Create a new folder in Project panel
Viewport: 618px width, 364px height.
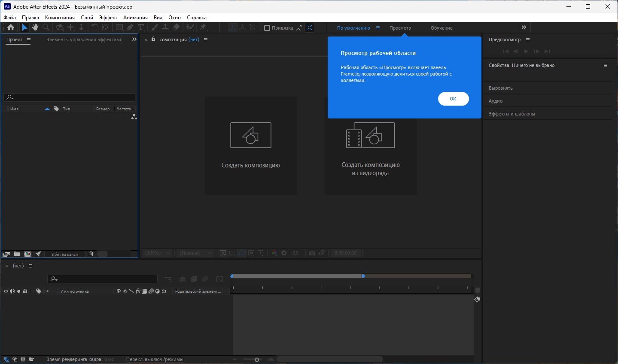click(17, 254)
